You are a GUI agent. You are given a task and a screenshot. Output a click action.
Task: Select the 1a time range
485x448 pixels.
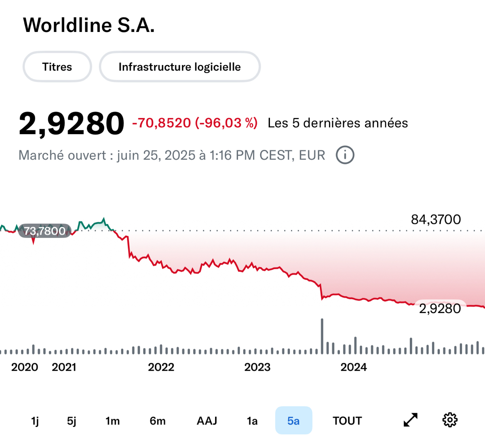pos(252,421)
